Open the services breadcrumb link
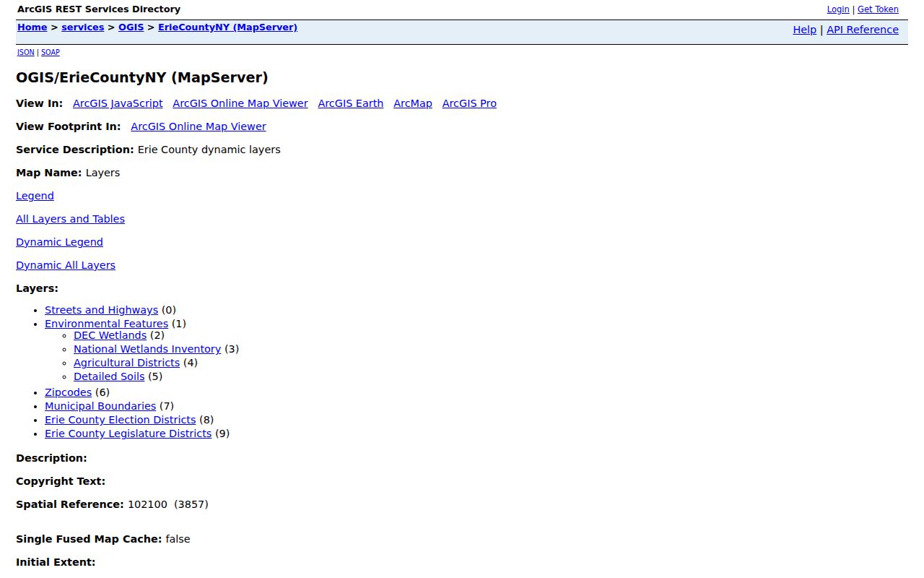 [83, 27]
